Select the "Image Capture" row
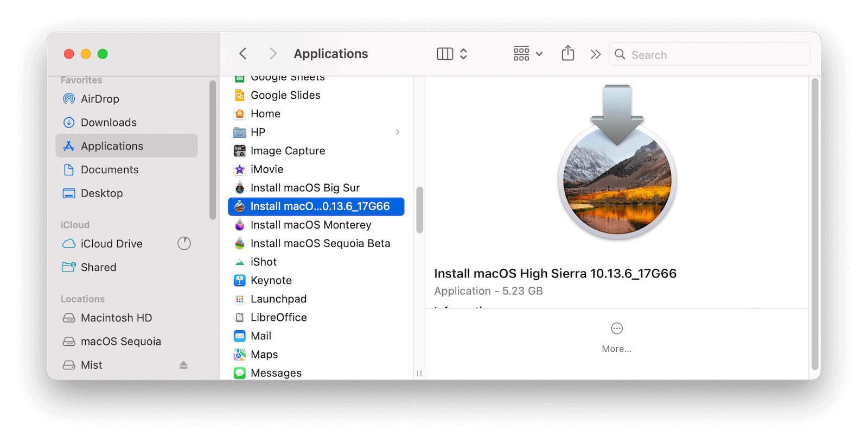 point(316,151)
